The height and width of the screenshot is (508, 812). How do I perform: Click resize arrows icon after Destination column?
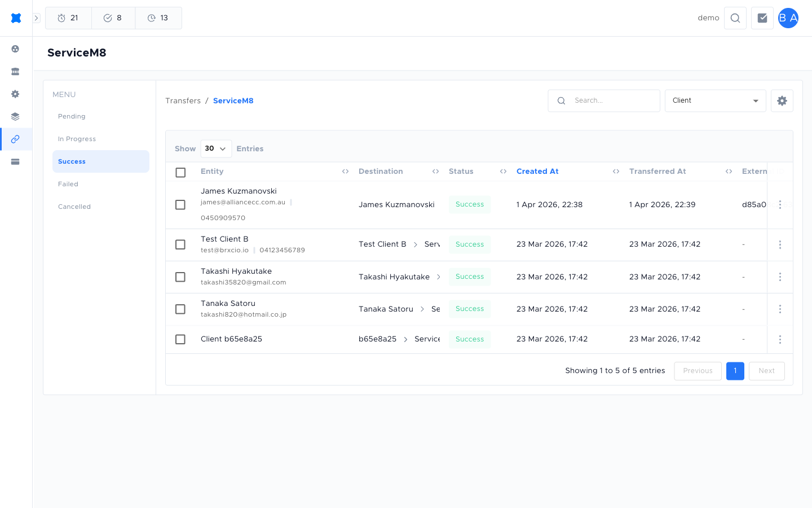coord(435,172)
